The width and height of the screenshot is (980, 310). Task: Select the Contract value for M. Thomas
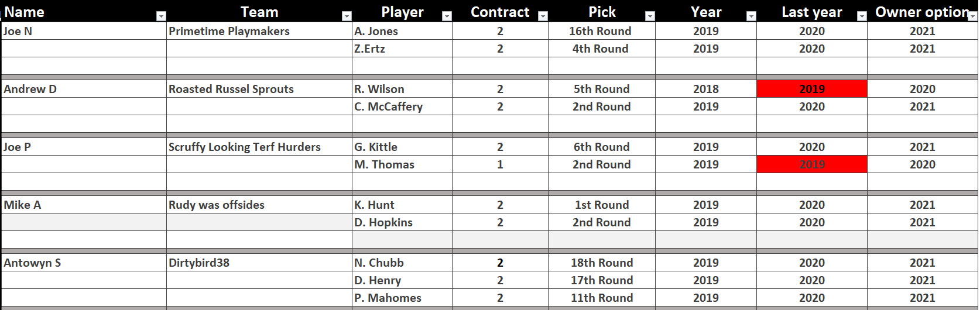(500, 164)
